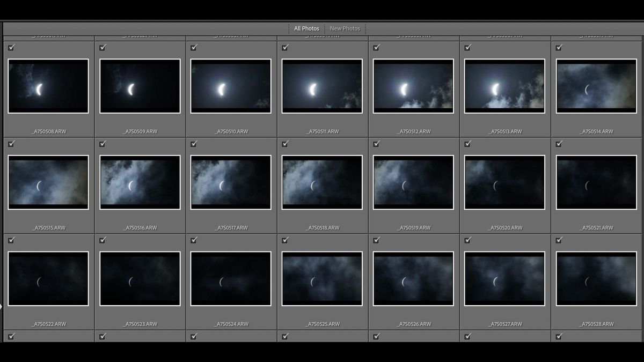Image resolution: width=644 pixels, height=362 pixels.
Task: Switch to the New Photos tab
Action: [x=346, y=28]
